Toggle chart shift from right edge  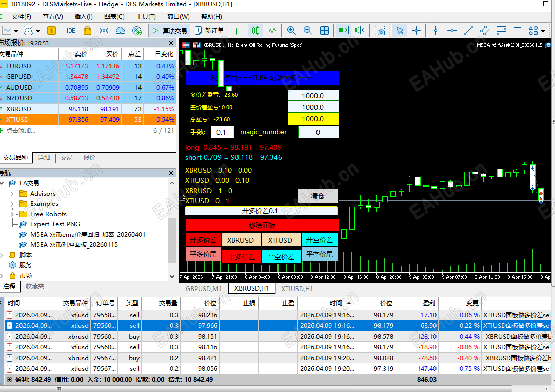[360, 31]
